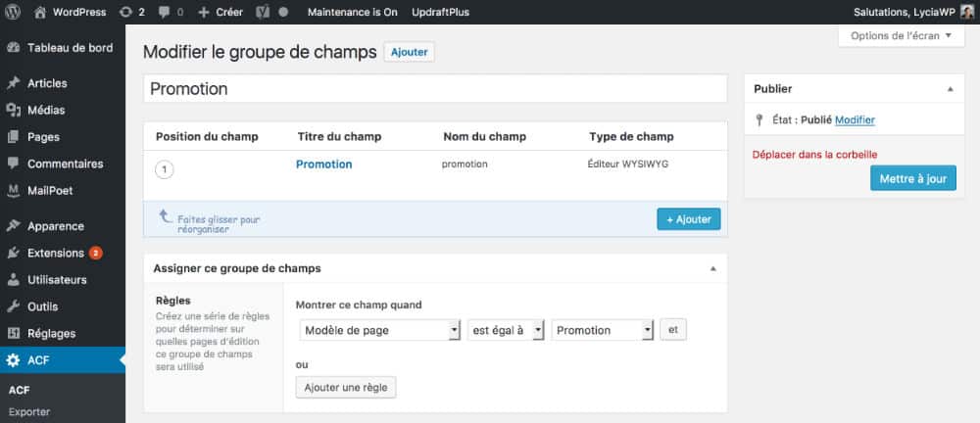The image size is (980, 423).
Task: Click the LyciaWP user avatar
Action: click(966, 12)
